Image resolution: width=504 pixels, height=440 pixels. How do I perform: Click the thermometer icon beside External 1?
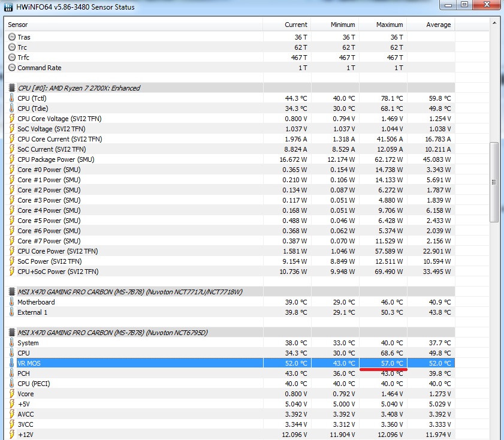click(x=12, y=312)
